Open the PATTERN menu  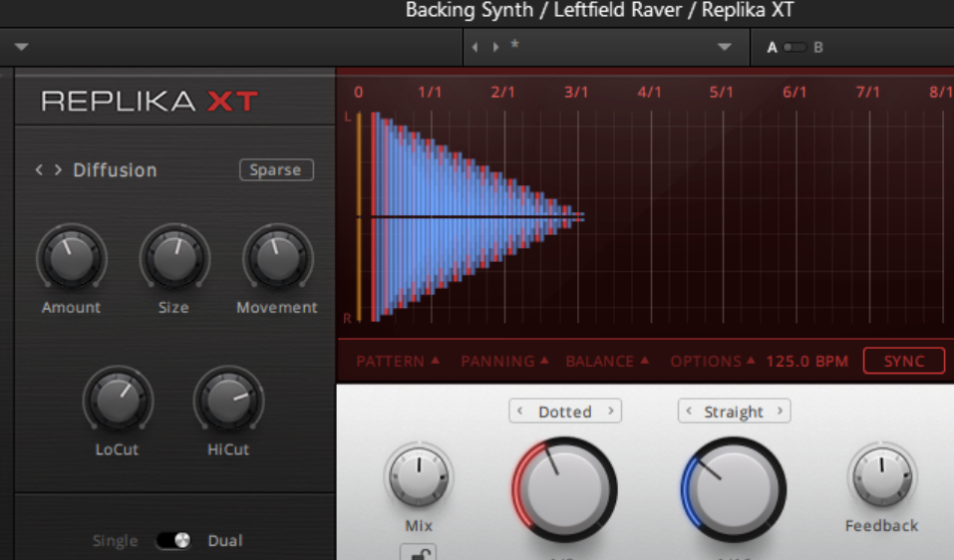pos(398,361)
